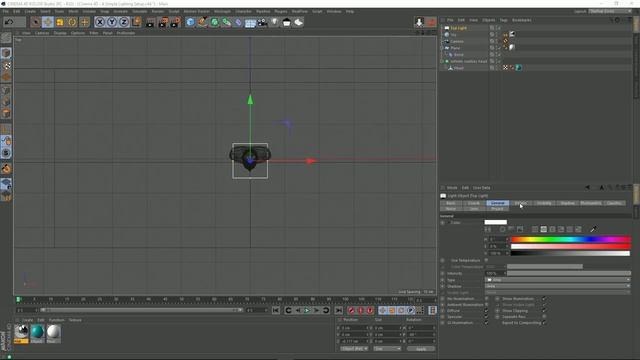Open the Deformer icon
The width and height of the screenshot is (640, 360).
click(238, 22)
